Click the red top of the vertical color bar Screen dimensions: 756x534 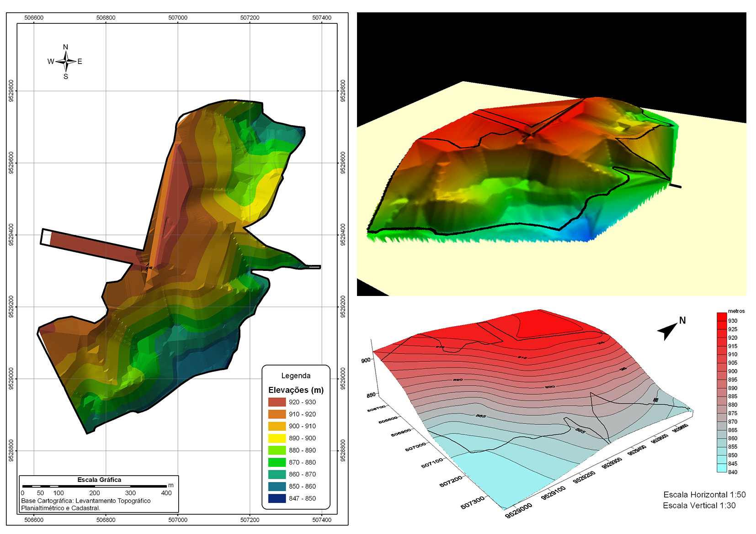[x=721, y=317]
